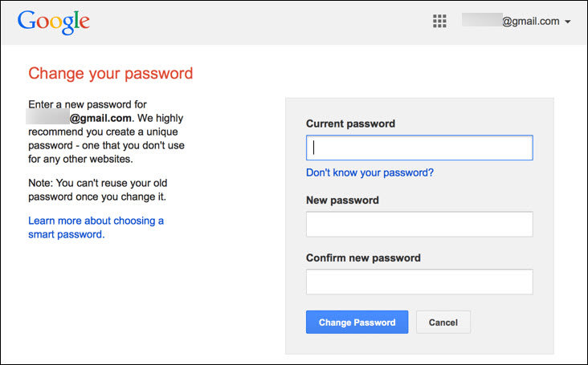Click the Cancel button
The height and width of the screenshot is (365, 588).
443,322
